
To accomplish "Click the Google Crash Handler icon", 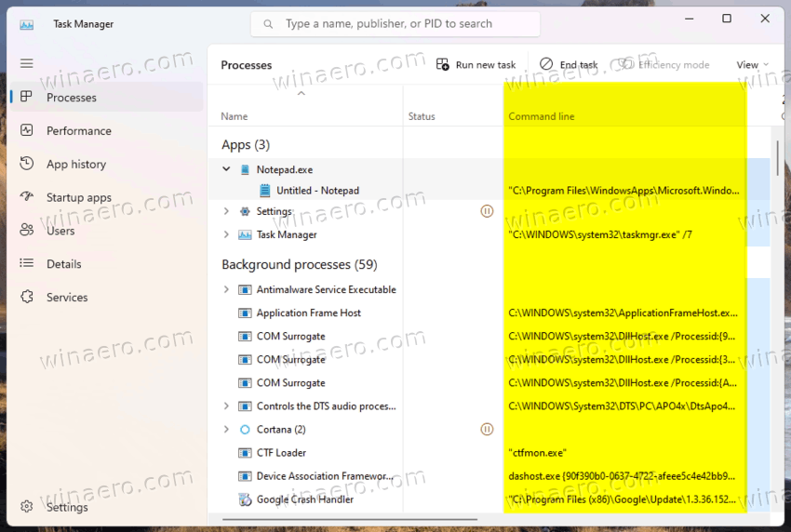I will 245,499.
